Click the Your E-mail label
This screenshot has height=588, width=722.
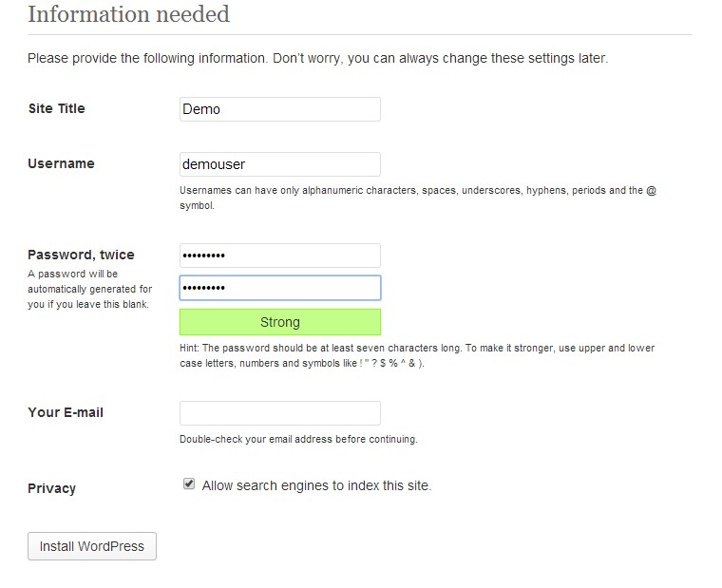tap(66, 412)
